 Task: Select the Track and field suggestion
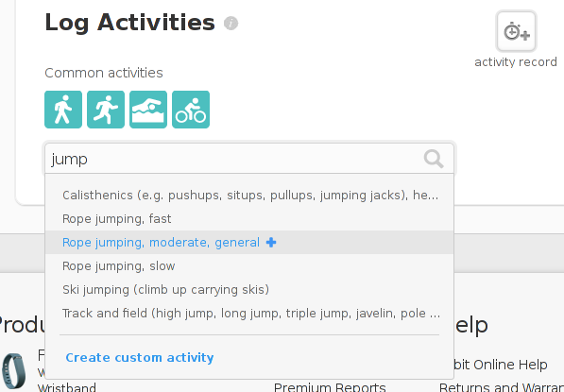[249, 314]
